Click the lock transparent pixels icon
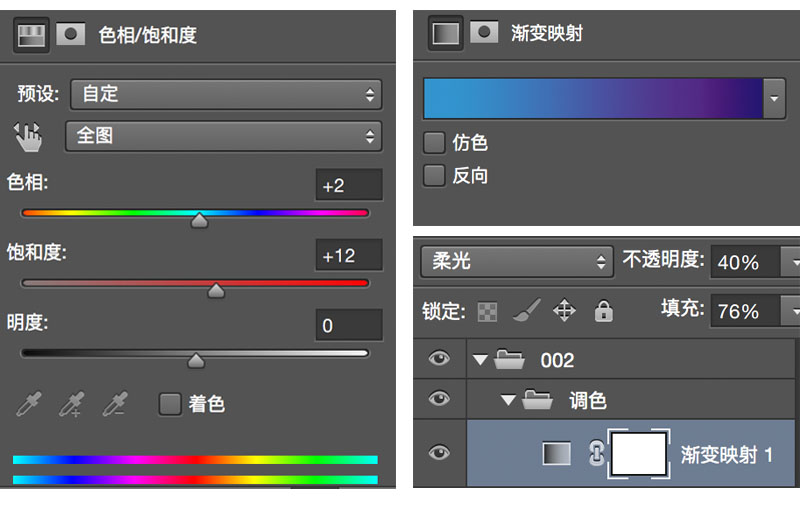 pos(487,312)
